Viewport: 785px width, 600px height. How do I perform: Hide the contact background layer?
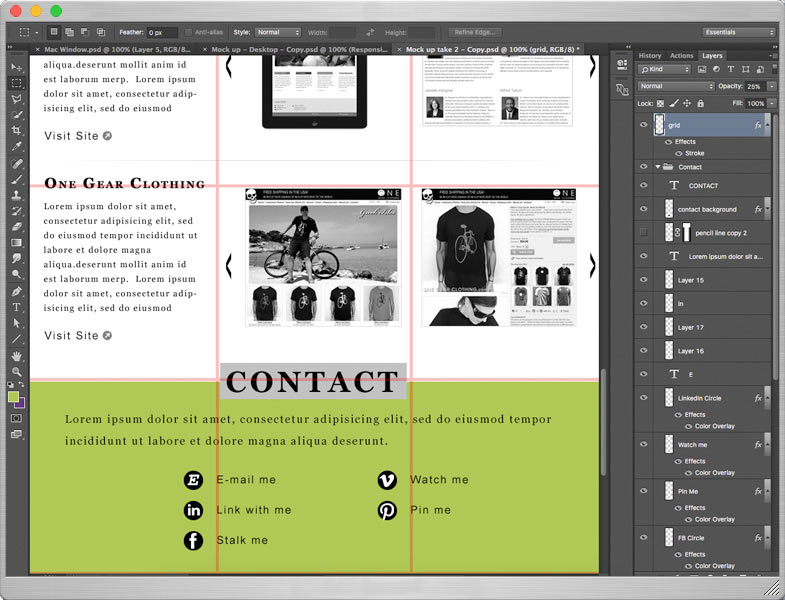644,209
